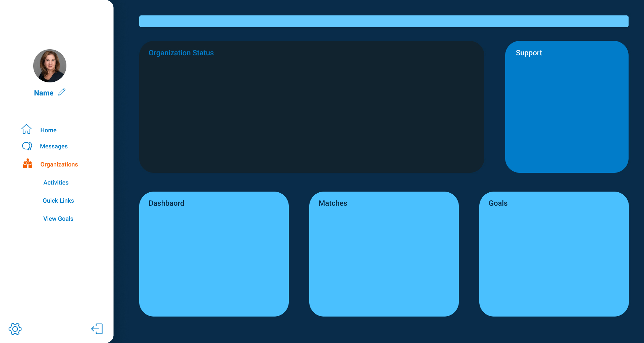Click the Name label under the avatar
The height and width of the screenshot is (343, 644).
point(44,93)
